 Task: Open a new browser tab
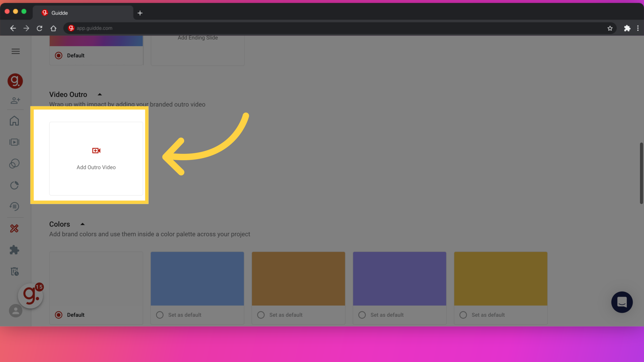140,13
